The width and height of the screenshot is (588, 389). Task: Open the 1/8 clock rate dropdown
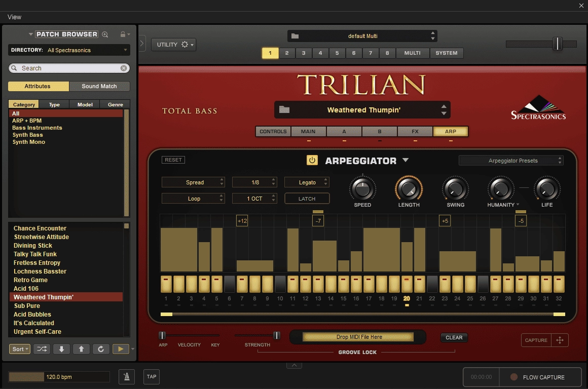coord(254,182)
